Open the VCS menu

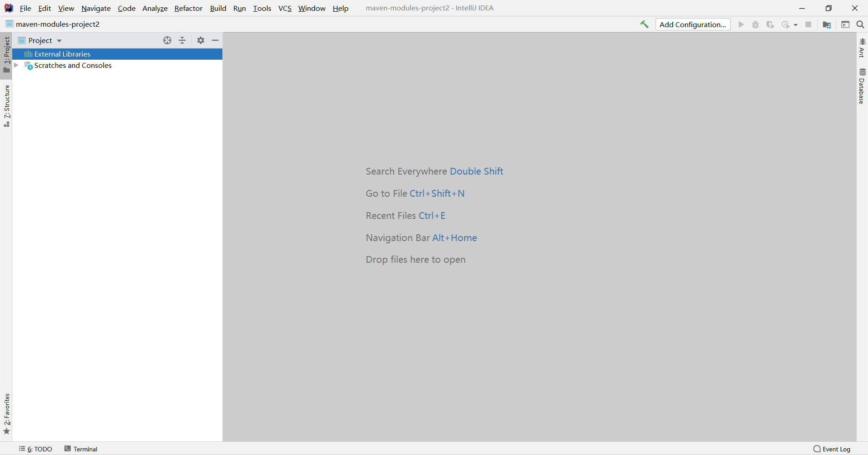tap(285, 8)
